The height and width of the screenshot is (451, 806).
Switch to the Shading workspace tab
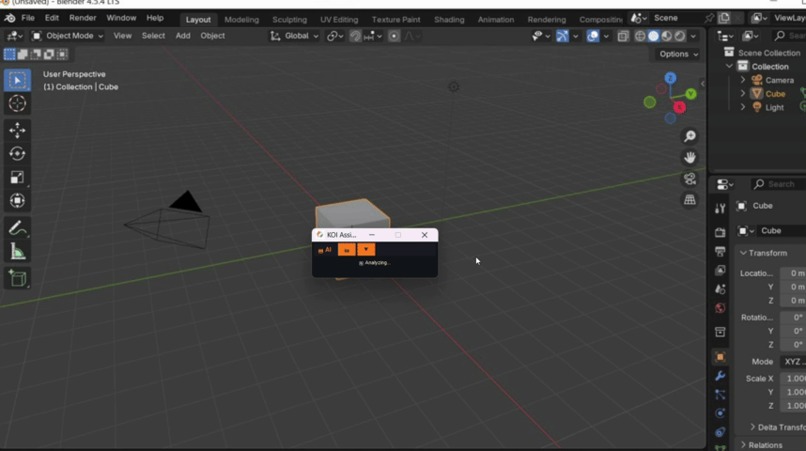449,20
